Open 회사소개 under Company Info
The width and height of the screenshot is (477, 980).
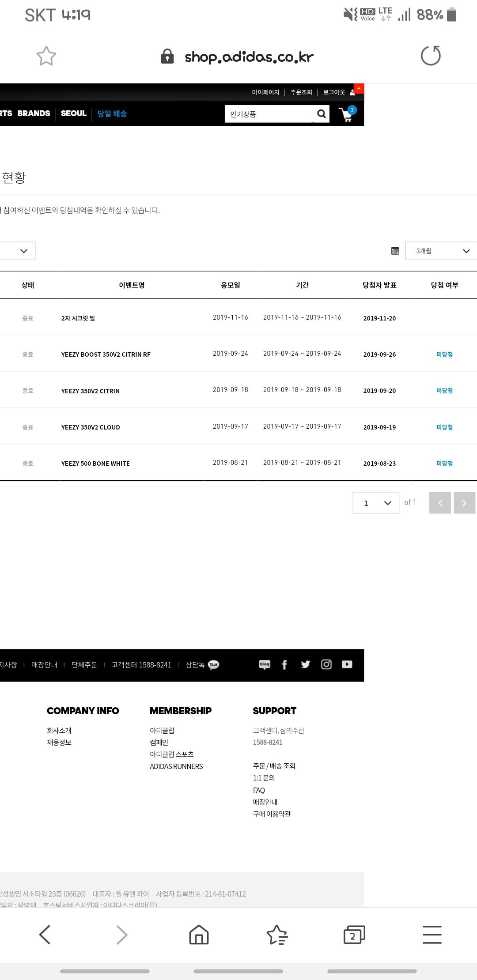(59, 731)
